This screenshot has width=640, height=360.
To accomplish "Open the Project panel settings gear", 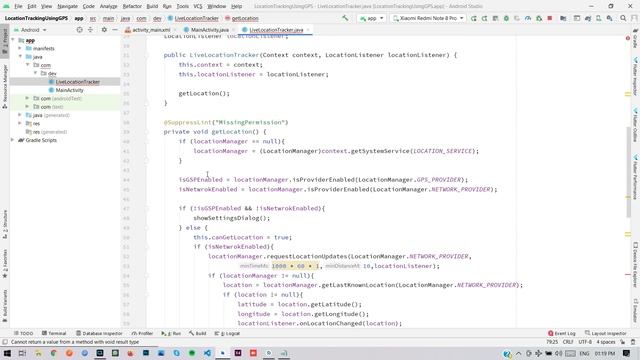I will pyautogui.click(x=104, y=30).
